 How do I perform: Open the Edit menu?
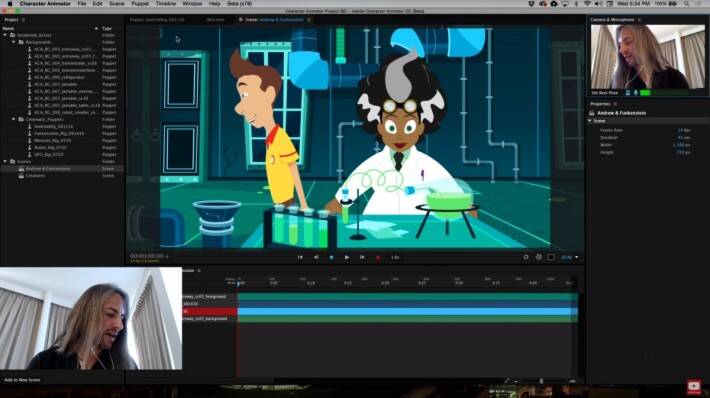click(x=97, y=4)
